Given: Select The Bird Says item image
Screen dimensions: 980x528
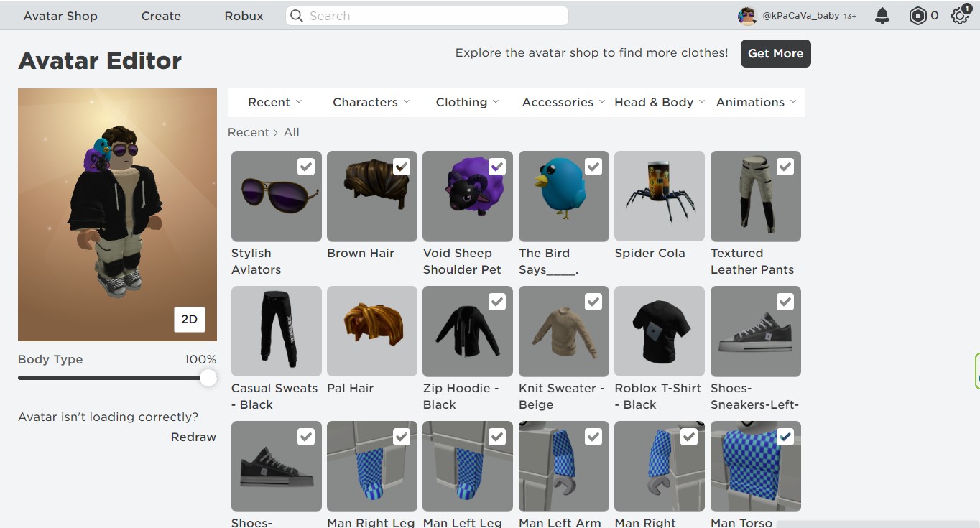Looking at the screenshot, I should (564, 196).
